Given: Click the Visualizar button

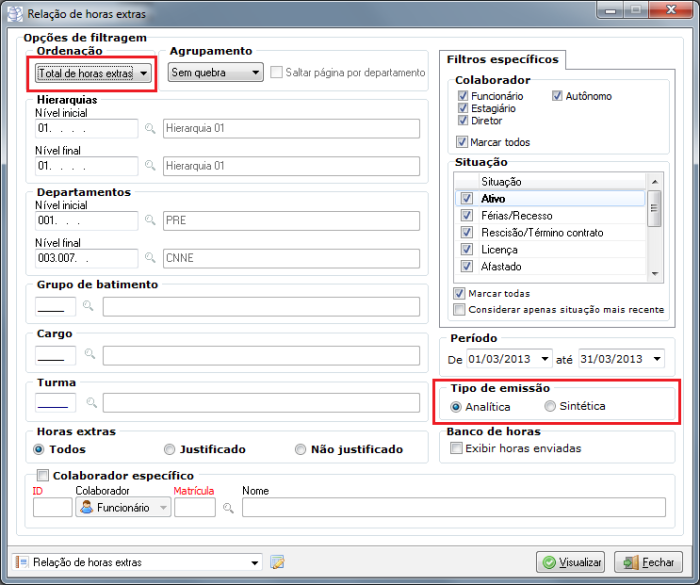Looking at the screenshot, I should point(571,562).
